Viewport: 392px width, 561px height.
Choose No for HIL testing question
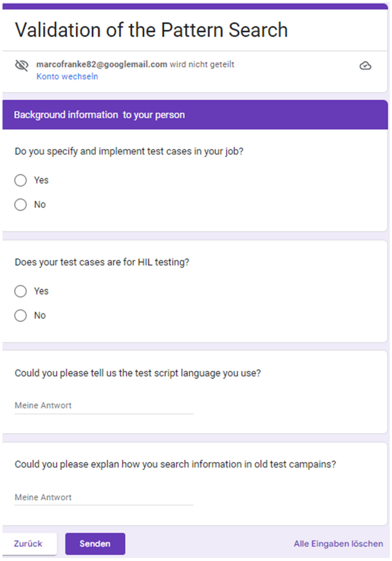coord(21,315)
